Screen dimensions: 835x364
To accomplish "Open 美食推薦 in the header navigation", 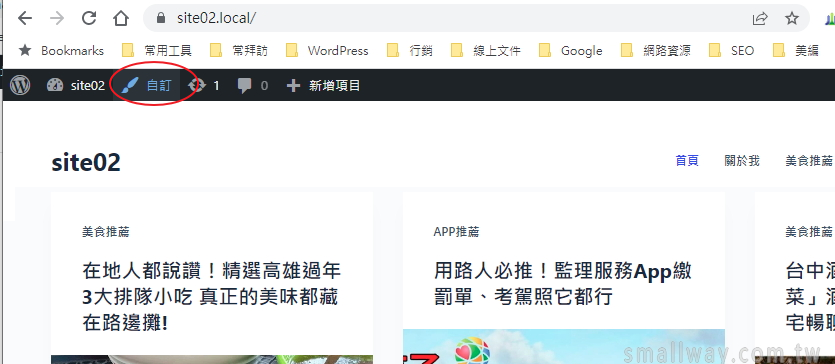I will 809,161.
